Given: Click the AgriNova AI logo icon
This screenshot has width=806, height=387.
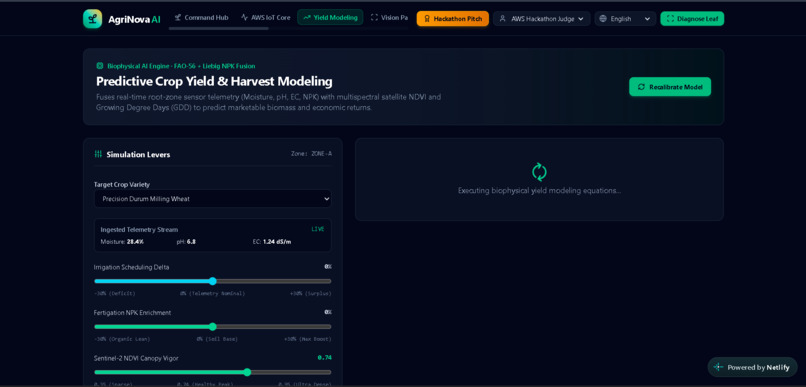Looking at the screenshot, I should [x=93, y=19].
